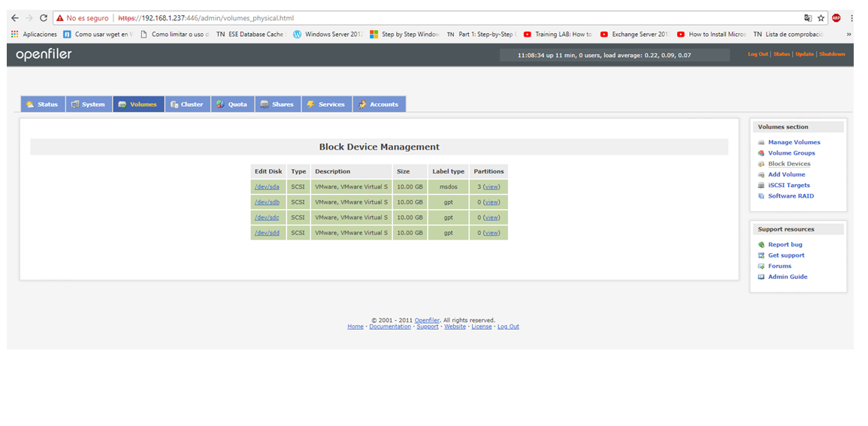Viewport: 868px width, 426px height.
Task: Open the 'How to Install Micros' bookmark
Action: click(712, 34)
